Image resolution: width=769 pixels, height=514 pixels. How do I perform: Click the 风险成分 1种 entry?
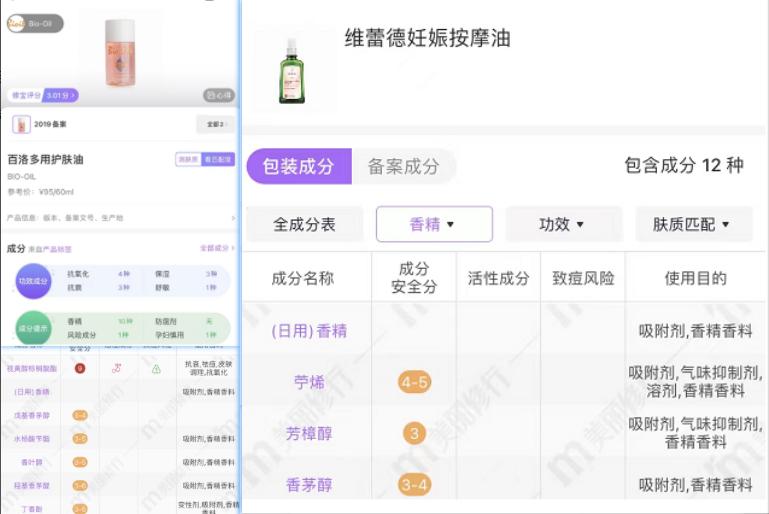point(98,334)
